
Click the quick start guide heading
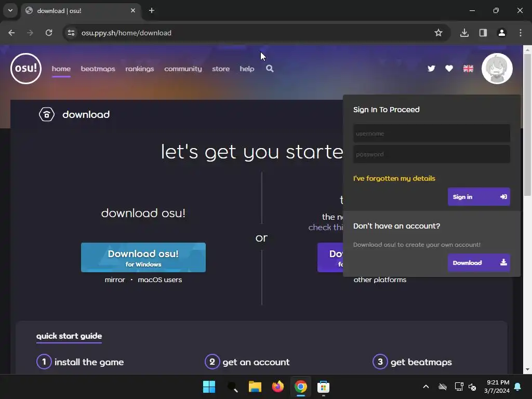click(69, 336)
